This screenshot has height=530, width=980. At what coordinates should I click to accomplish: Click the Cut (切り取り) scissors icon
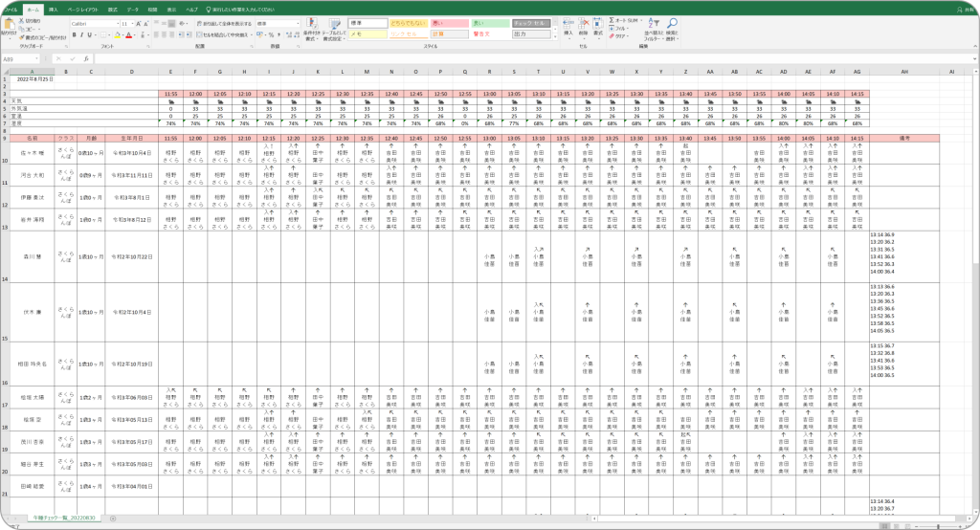[22, 21]
